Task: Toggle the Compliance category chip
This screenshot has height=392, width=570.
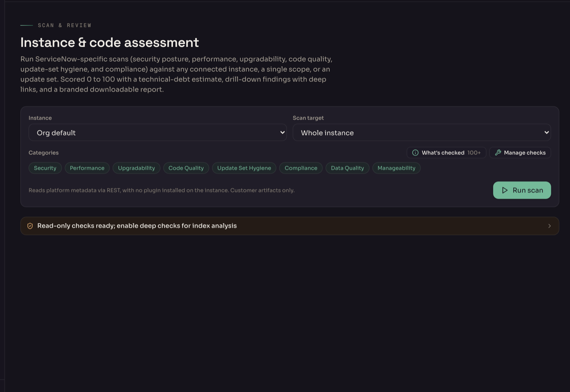Action: pyautogui.click(x=301, y=168)
